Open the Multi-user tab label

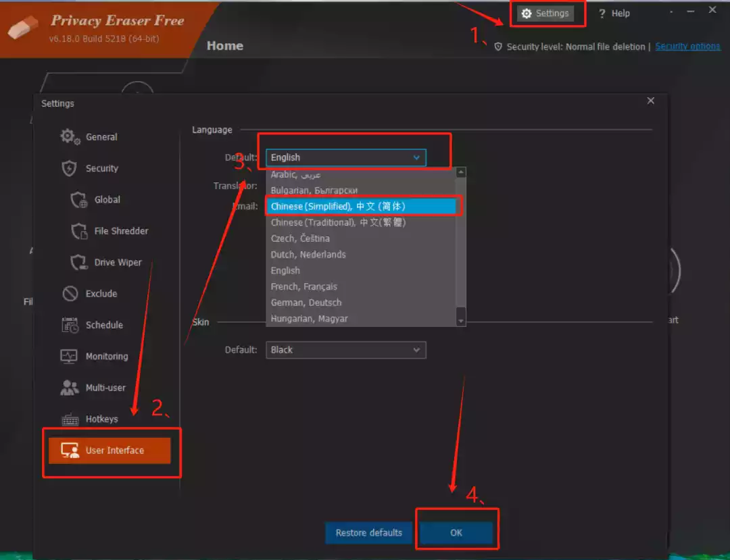[x=105, y=388]
